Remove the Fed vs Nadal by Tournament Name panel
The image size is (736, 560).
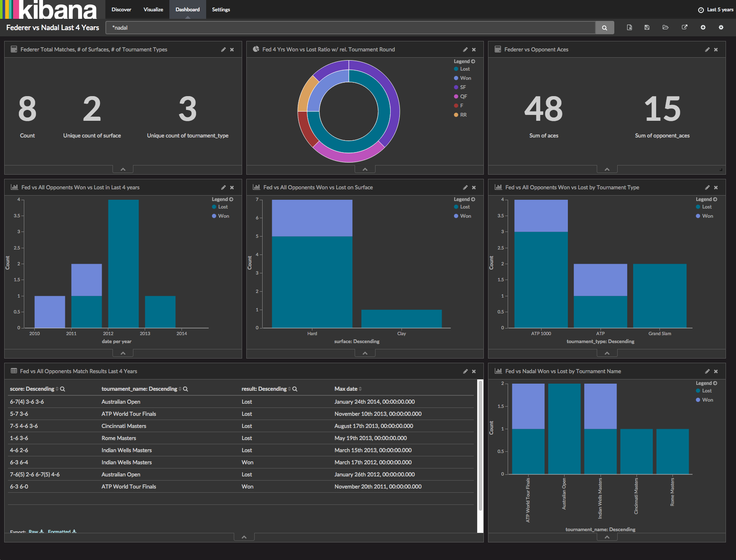coord(716,371)
